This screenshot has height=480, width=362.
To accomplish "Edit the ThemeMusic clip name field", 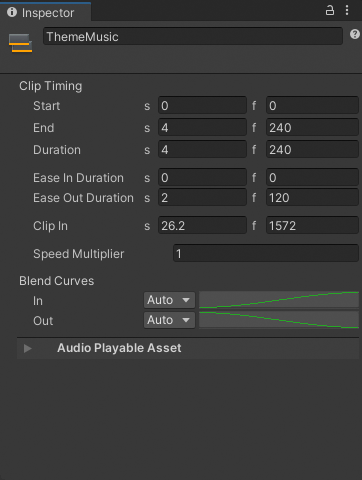I will 193,36.
